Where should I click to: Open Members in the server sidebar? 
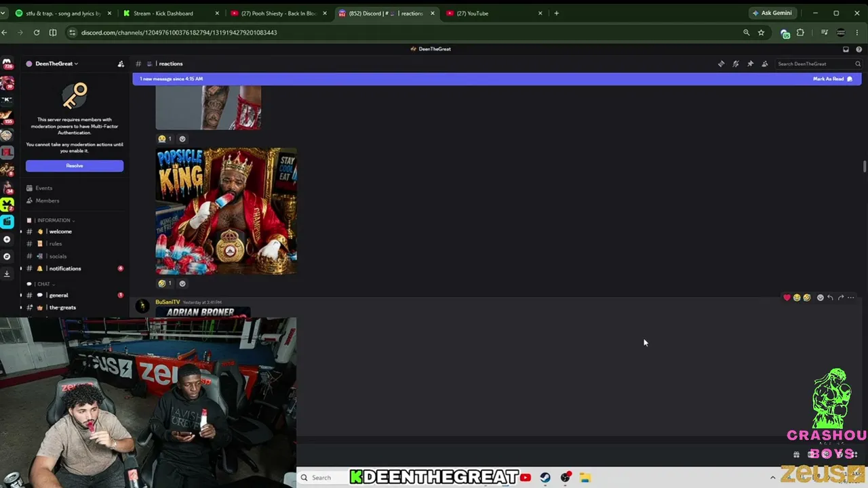click(47, 201)
